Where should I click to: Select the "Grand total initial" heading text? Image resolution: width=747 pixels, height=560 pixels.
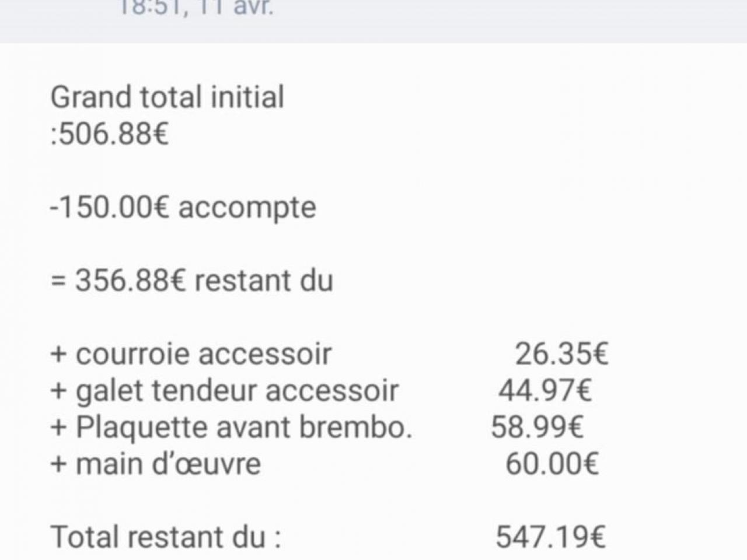point(167,97)
